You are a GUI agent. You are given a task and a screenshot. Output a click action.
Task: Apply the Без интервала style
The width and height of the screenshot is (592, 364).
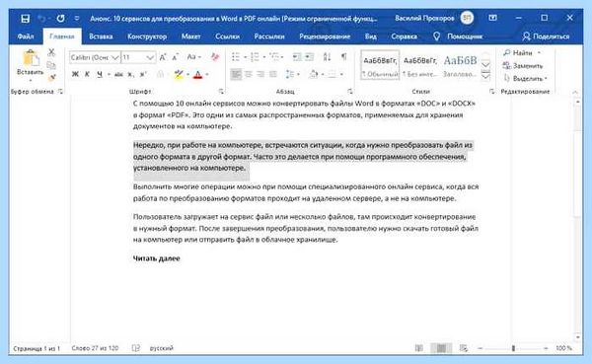pos(420,65)
